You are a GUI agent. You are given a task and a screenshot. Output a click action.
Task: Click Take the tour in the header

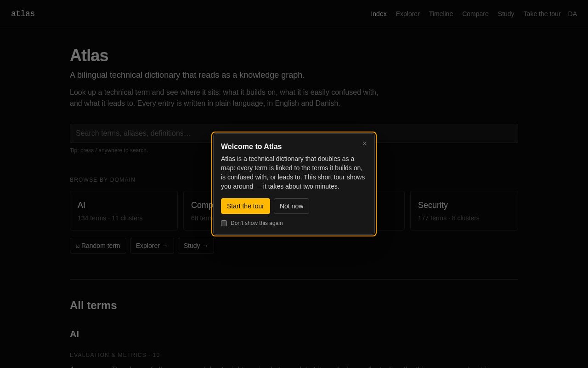542,14
